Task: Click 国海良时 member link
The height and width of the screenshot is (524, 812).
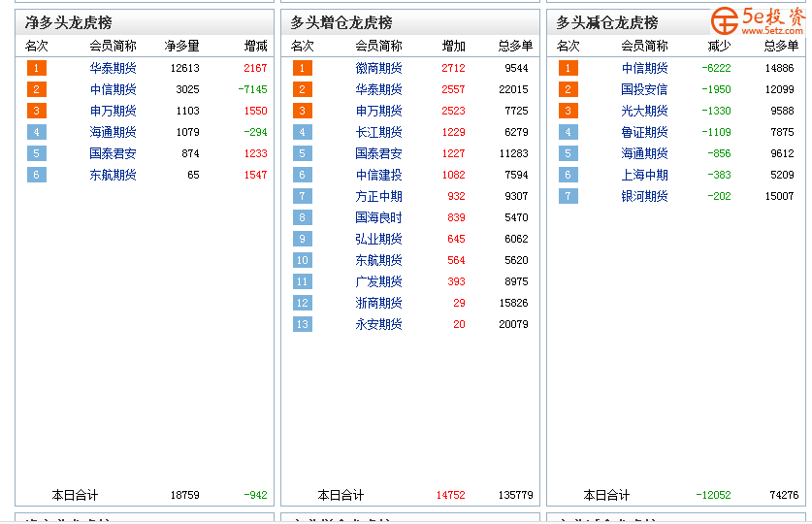Action: click(378, 217)
